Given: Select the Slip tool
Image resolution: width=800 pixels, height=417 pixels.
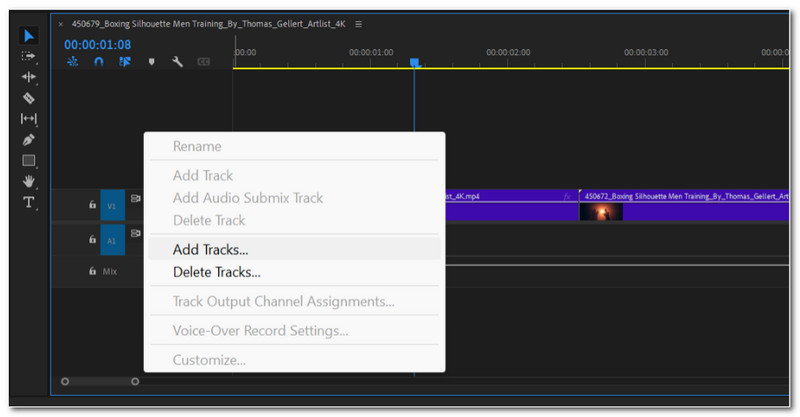Looking at the screenshot, I should (x=29, y=119).
